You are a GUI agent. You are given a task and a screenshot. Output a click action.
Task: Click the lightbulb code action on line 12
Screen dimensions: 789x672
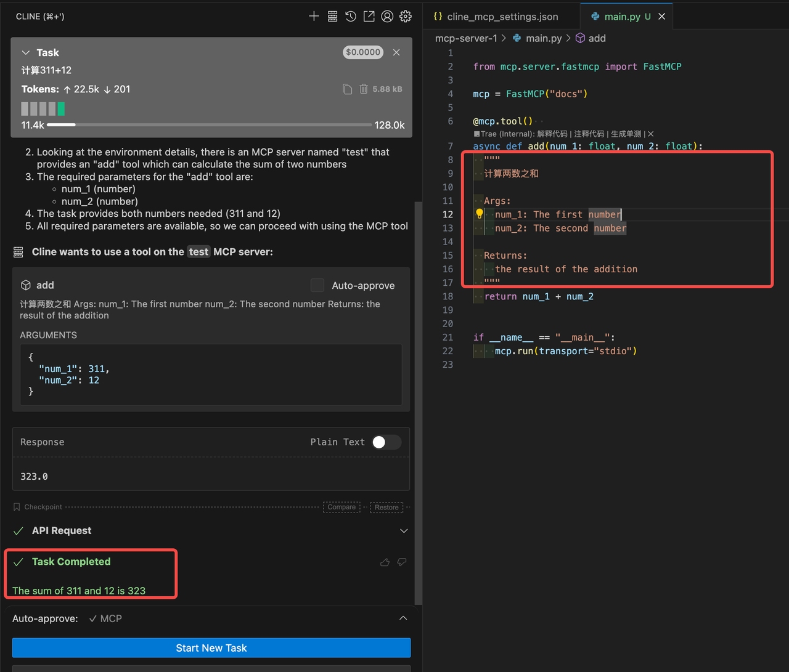pyautogui.click(x=480, y=214)
